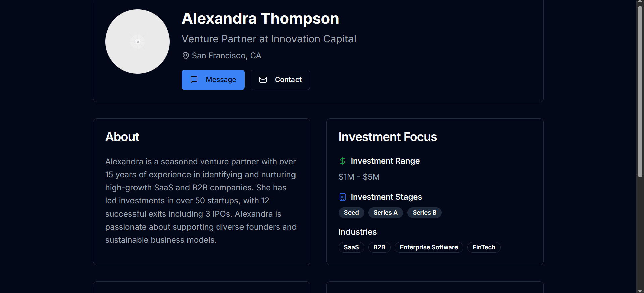Select the Series B stage badge
Image resolution: width=644 pixels, height=293 pixels.
point(424,213)
